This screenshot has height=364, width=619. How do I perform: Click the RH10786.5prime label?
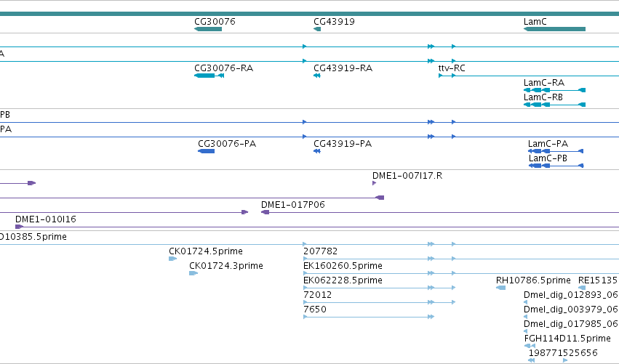coord(533,280)
